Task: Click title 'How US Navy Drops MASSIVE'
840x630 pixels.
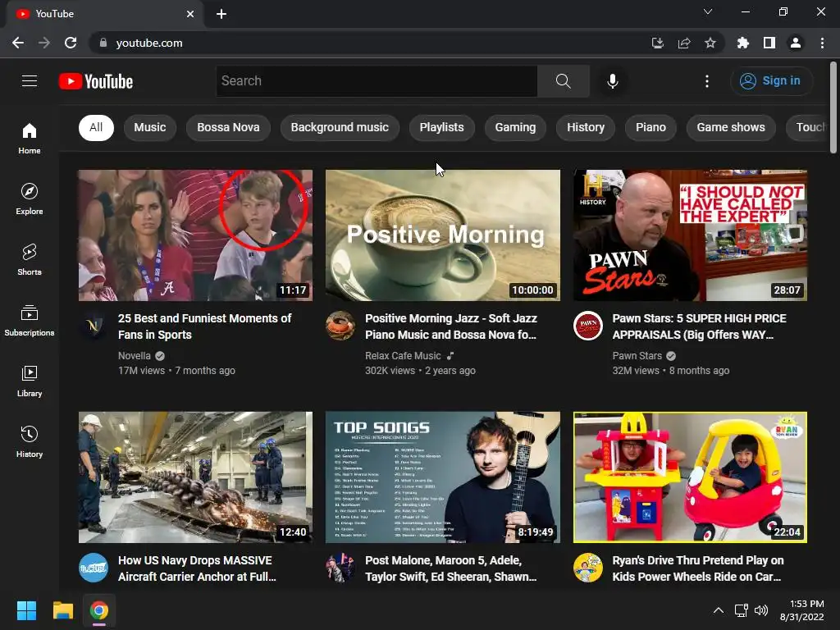Action: coord(197,568)
